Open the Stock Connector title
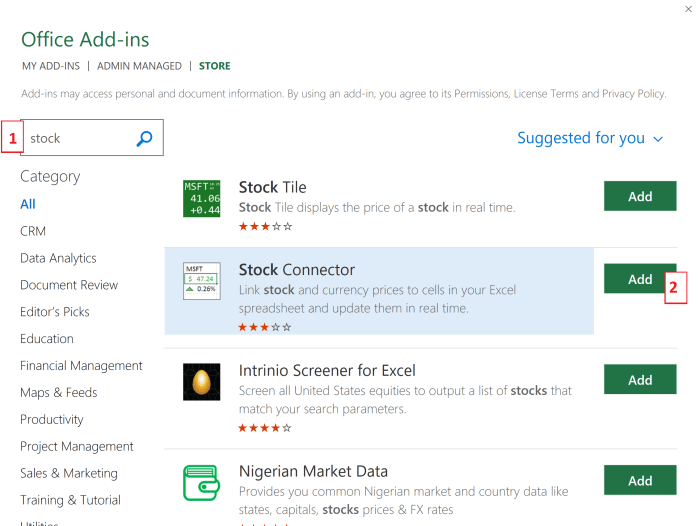Viewport: 700px width, 526px height. [x=296, y=270]
